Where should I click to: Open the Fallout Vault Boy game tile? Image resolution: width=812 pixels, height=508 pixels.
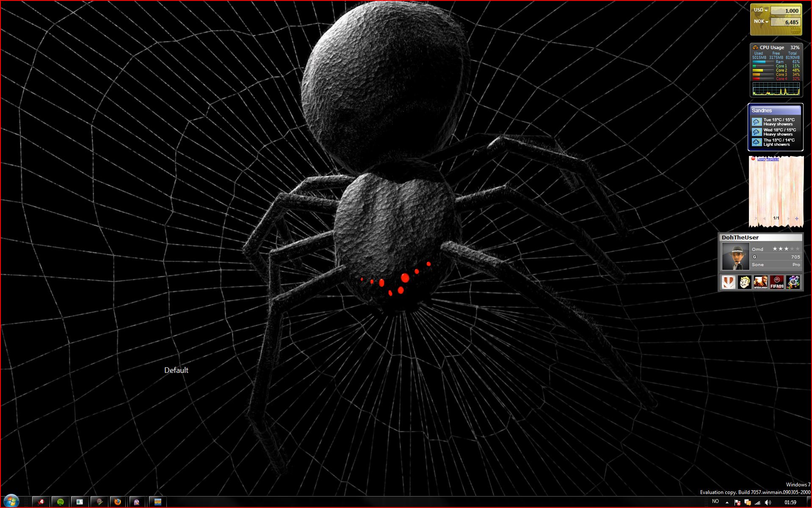tap(744, 282)
